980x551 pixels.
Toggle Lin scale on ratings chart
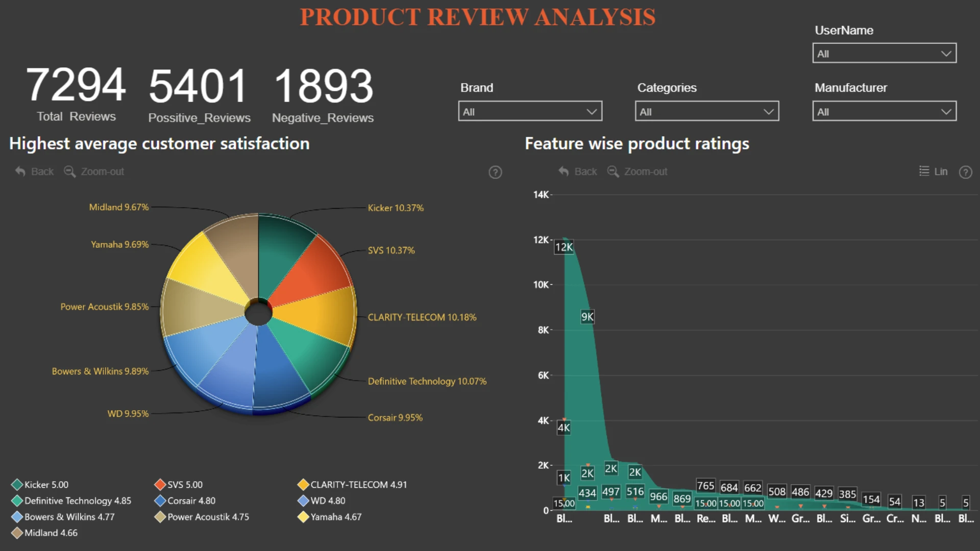(933, 171)
